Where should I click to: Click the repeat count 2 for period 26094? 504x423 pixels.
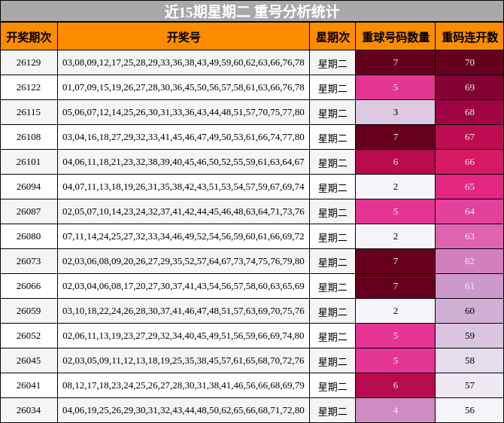(396, 187)
